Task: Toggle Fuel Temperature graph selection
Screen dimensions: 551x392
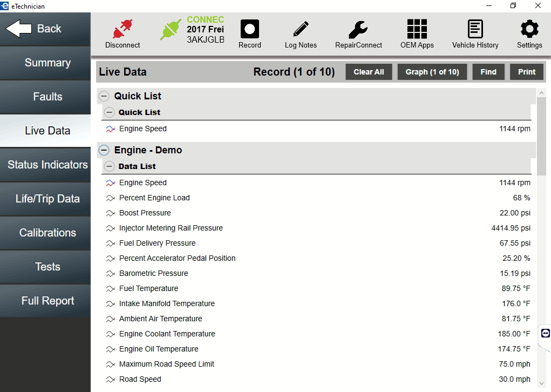Action: pyautogui.click(x=110, y=288)
